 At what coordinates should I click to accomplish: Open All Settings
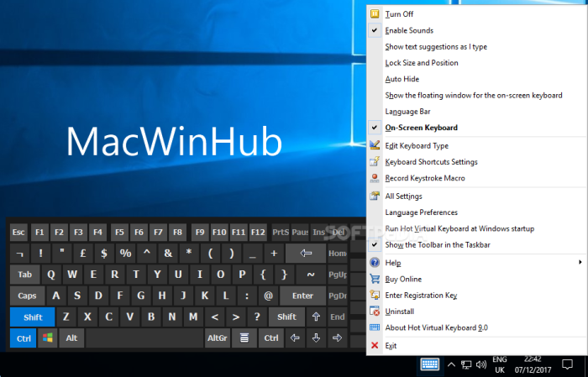(x=476, y=196)
